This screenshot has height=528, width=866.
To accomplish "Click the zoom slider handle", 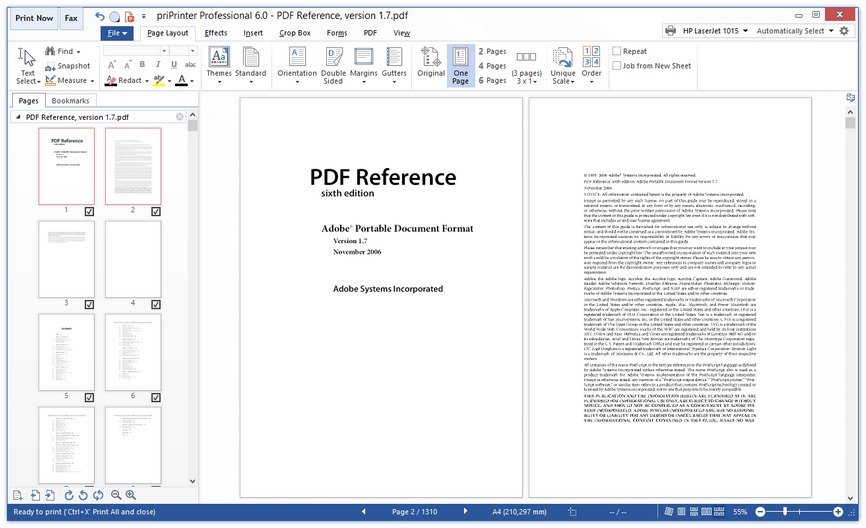I will (785, 512).
